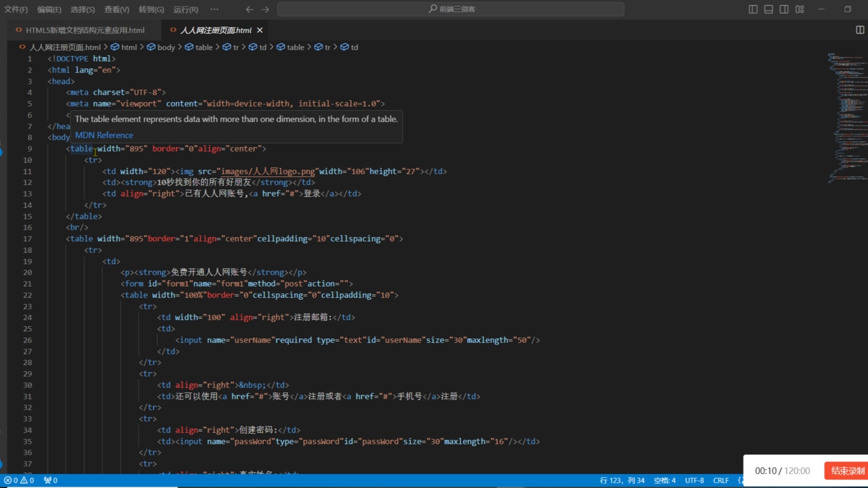This screenshot has height=488, width=868.
Task: Click the 前端三剑客 search box
Action: pyautogui.click(x=450, y=9)
